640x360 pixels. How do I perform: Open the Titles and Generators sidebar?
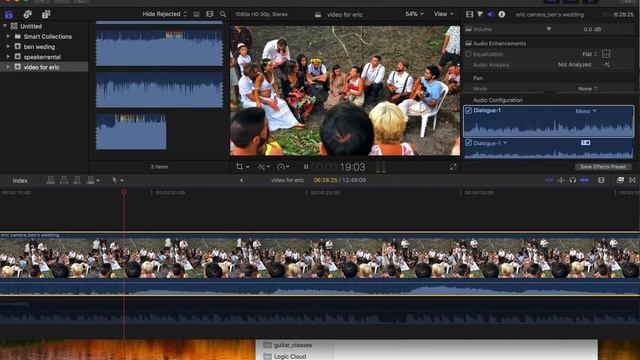pyautogui.click(x=46, y=14)
